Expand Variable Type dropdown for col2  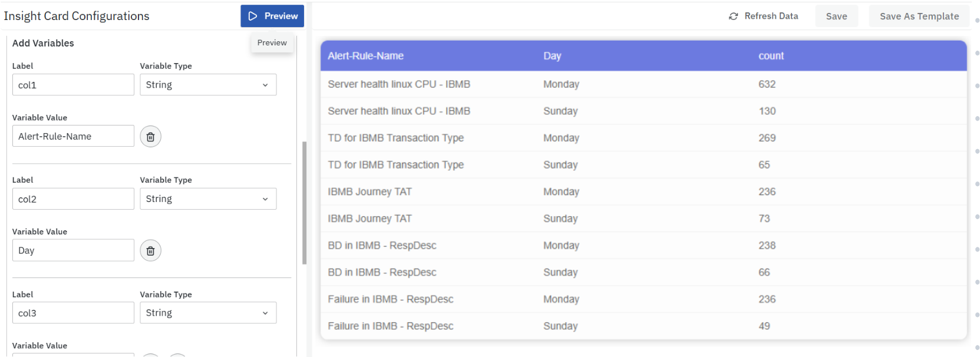[x=207, y=199]
